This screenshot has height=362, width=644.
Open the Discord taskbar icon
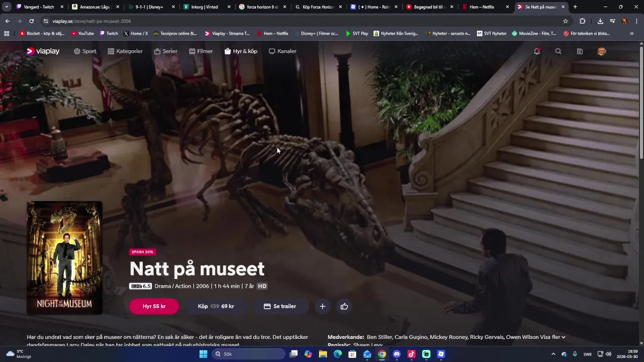[x=396, y=354]
